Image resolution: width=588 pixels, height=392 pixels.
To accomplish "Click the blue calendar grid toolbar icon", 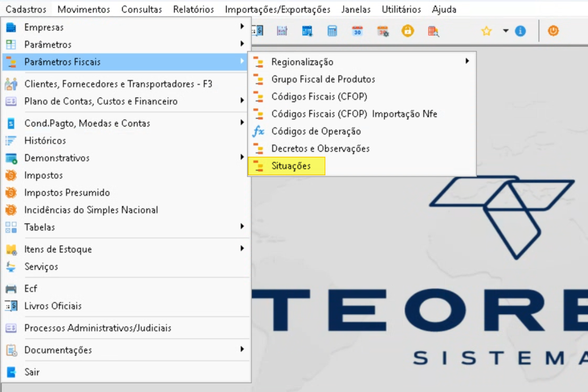I will pyautogui.click(x=307, y=31).
